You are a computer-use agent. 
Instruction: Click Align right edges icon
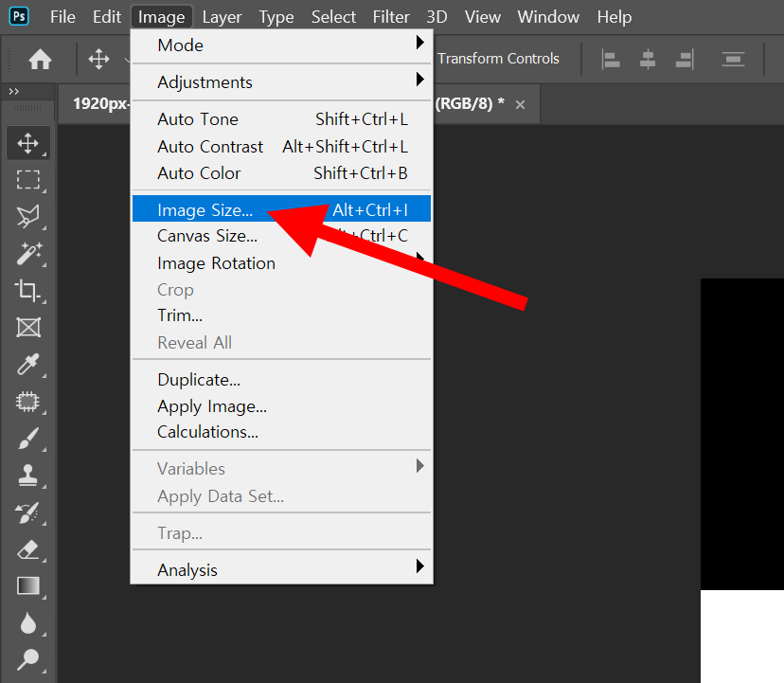click(x=685, y=60)
